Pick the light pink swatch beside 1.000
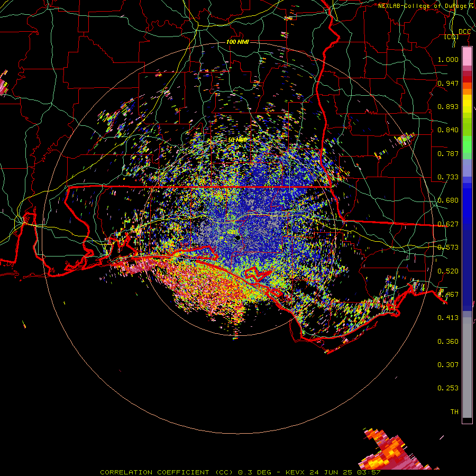The height and width of the screenshot is (476, 476). coord(467,57)
